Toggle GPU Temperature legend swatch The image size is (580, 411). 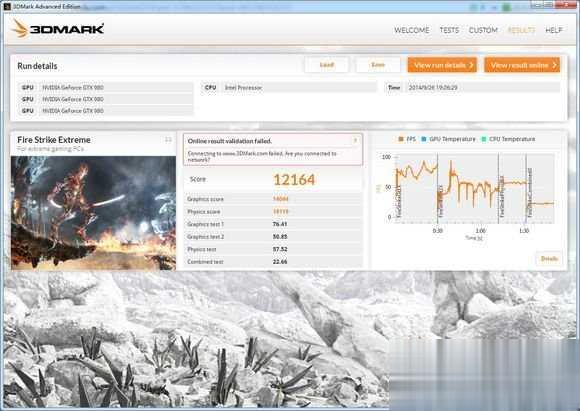tap(424, 139)
